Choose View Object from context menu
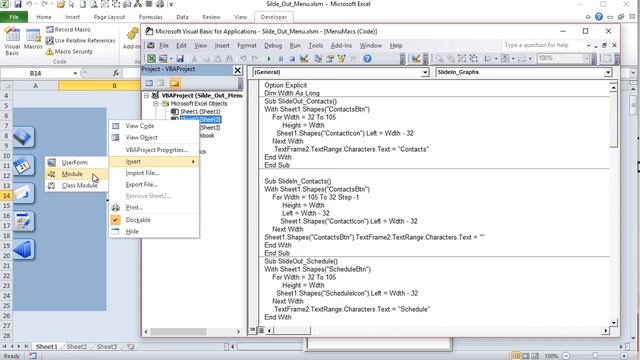Screen dimensions: 640x360 click(x=154, y=138)
